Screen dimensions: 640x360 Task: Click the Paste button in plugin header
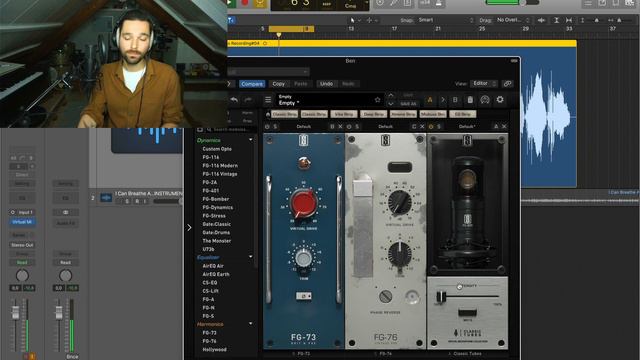301,84
